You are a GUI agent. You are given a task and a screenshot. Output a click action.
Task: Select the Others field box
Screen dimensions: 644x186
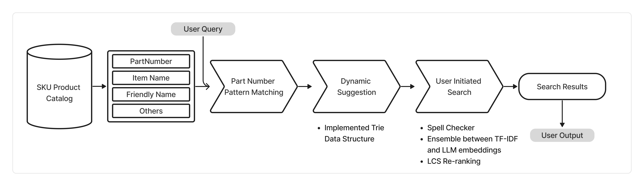[x=151, y=111]
